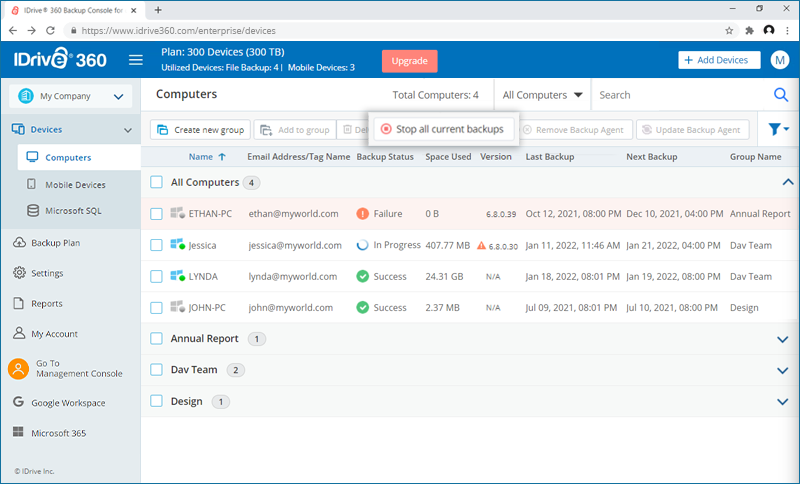Check the ETHAN-PC row checkbox
The image size is (800, 484).
click(157, 214)
